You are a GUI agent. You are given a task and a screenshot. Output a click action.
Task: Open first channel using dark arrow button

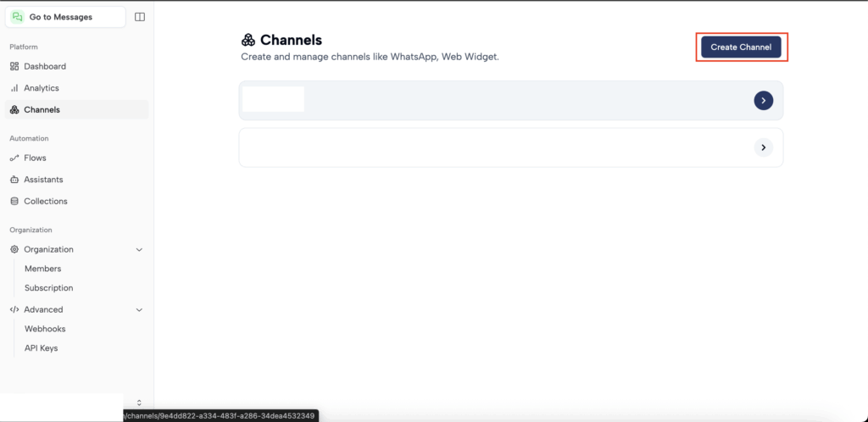coord(763,101)
